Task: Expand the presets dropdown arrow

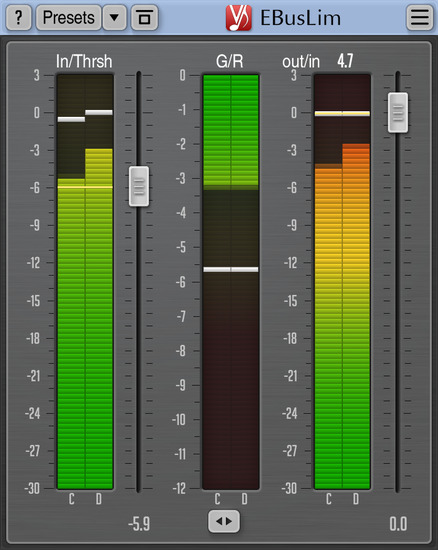Action: pos(114,17)
